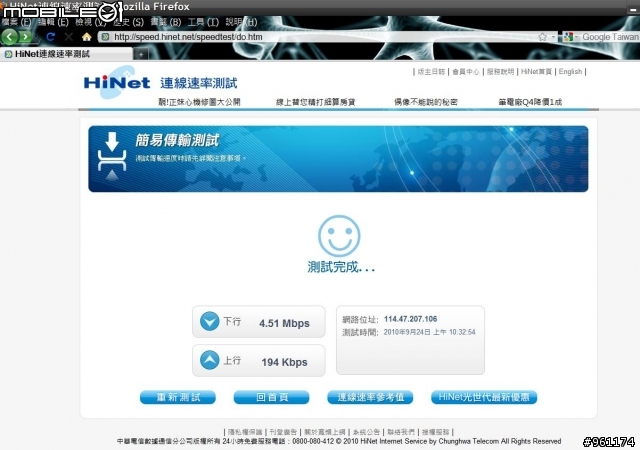The height and width of the screenshot is (450, 640).
Task: Click the 4.51 Mbps download speed value
Action: coord(284,323)
